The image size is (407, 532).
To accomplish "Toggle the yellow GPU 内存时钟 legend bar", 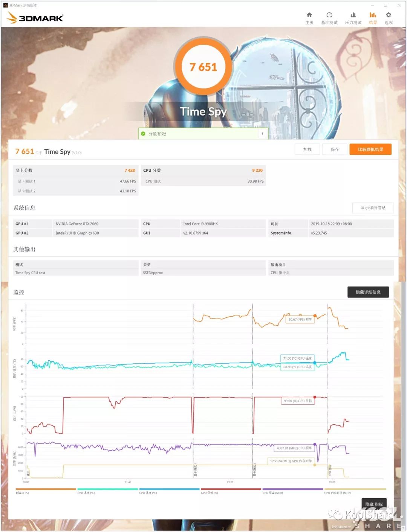I will point(355,489).
